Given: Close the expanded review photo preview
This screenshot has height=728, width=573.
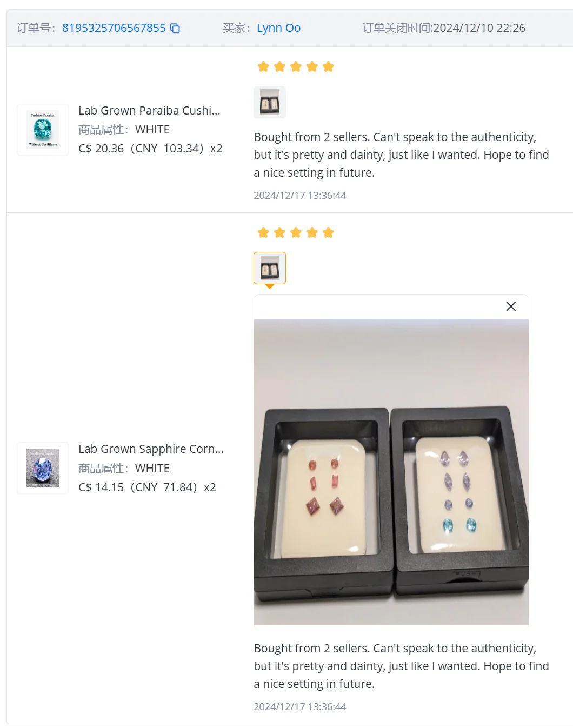Looking at the screenshot, I should click(511, 306).
